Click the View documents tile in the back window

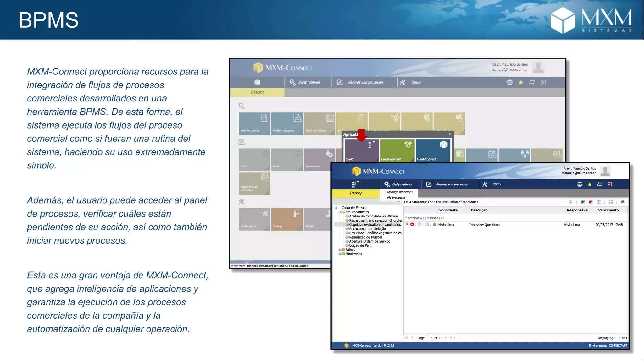(x=254, y=124)
